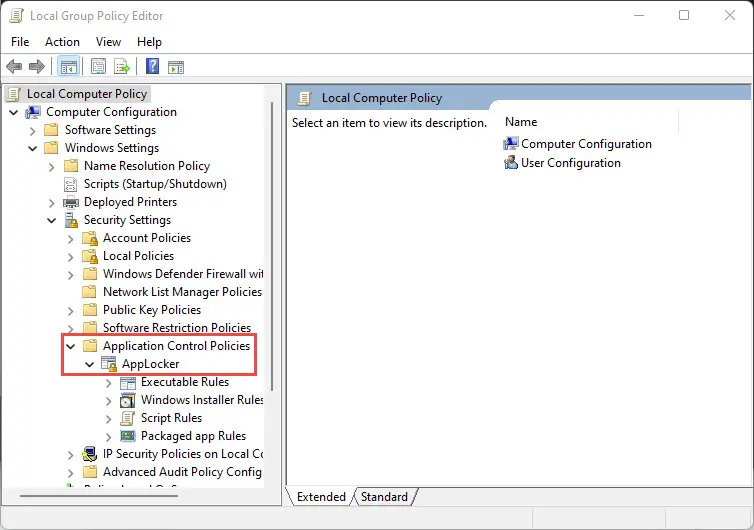Click the tree pane horizontal scrollbar
Screen dimensions: 754x530
pos(99,495)
